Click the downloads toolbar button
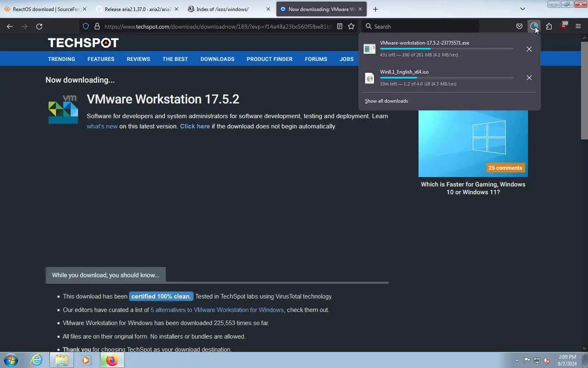The width and height of the screenshot is (588, 368). 534,26
